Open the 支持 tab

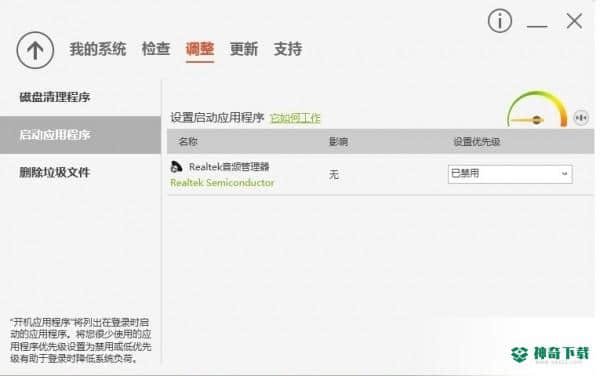(x=288, y=49)
